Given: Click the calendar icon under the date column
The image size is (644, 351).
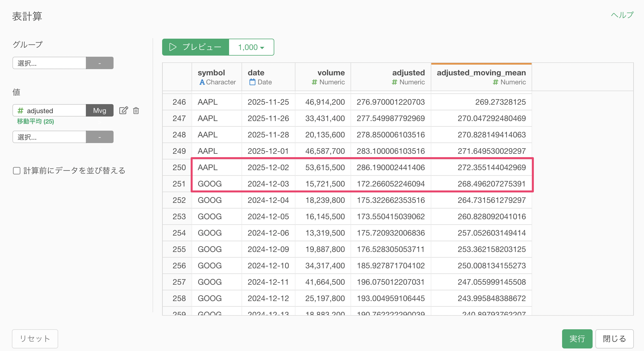Looking at the screenshot, I should (252, 82).
